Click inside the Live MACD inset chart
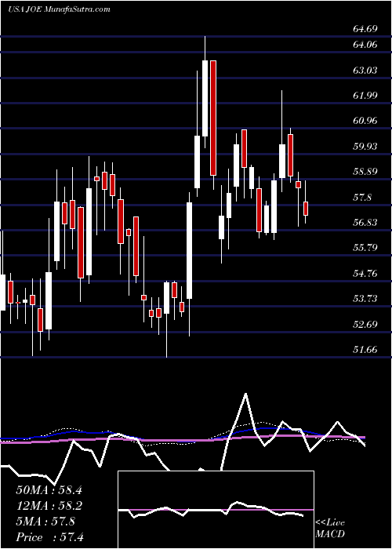 coord(216,510)
